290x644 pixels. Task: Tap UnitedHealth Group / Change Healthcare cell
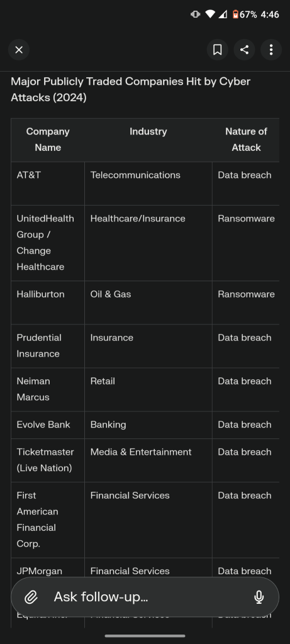[x=48, y=243]
